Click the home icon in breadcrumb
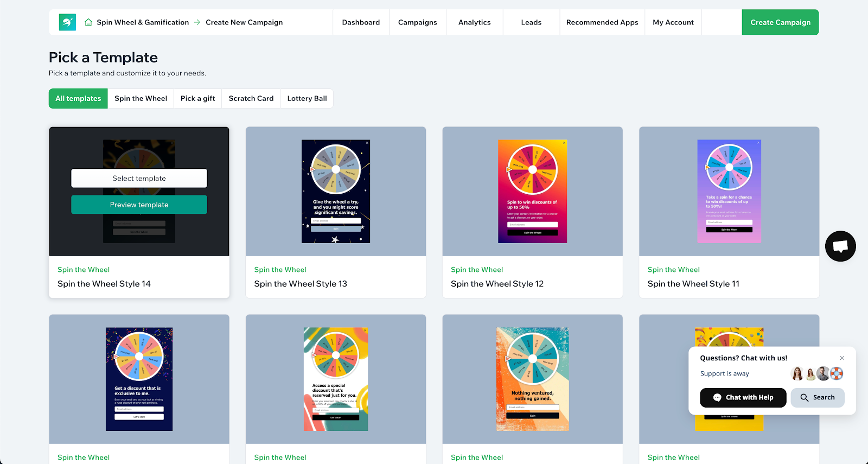The height and width of the screenshot is (464, 868). pyautogui.click(x=88, y=22)
